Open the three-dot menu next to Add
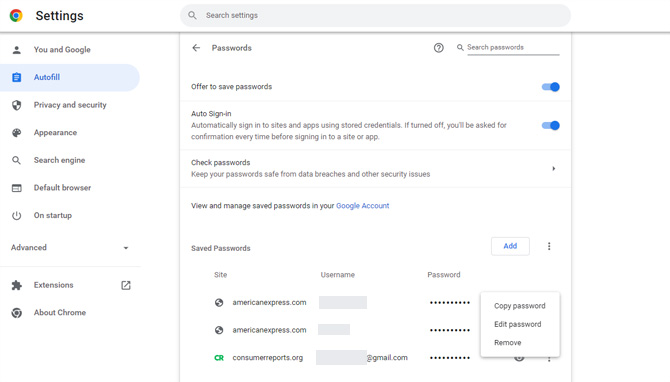 [549, 246]
